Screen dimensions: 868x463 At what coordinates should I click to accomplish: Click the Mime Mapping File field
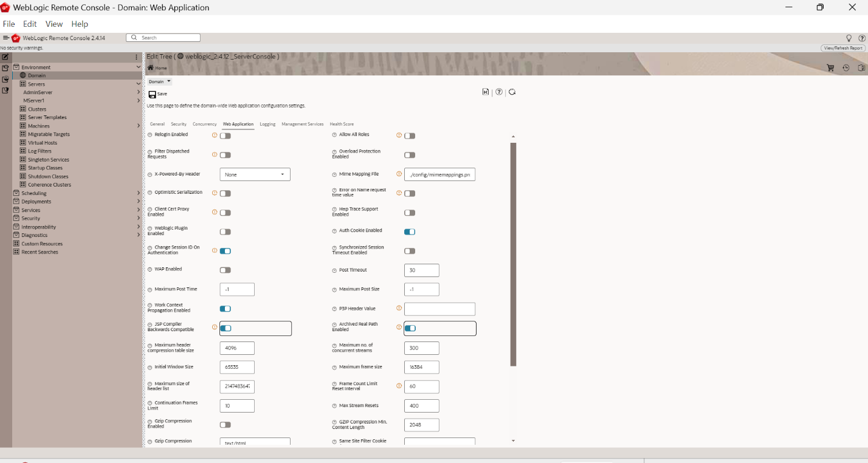point(439,174)
